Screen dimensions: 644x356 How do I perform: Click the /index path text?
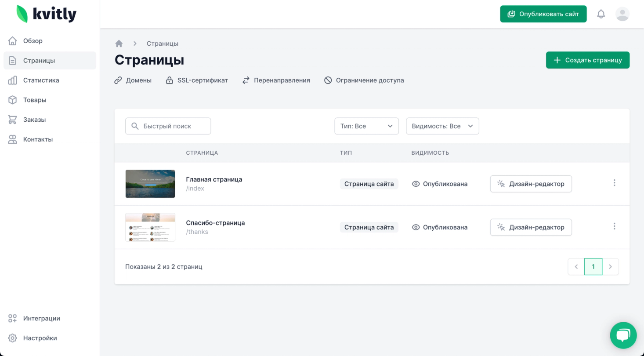pyautogui.click(x=195, y=189)
